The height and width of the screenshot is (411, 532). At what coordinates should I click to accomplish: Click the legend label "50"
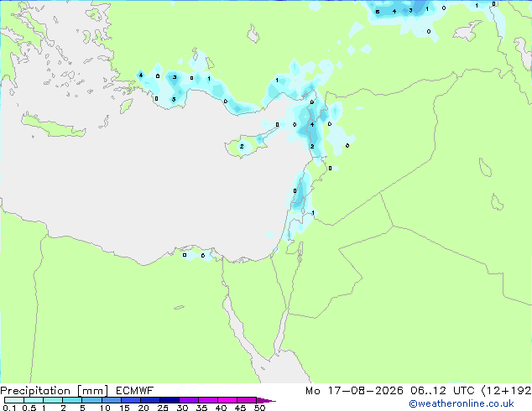click(259, 408)
